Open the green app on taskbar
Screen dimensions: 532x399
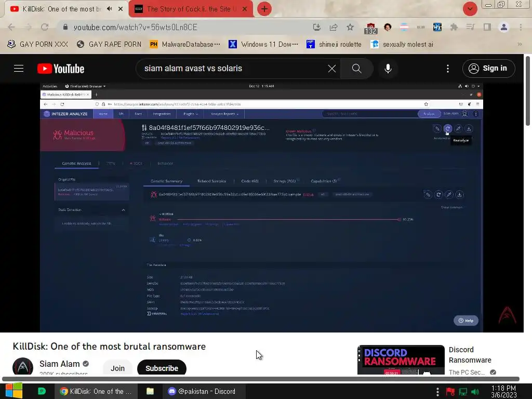(x=42, y=391)
